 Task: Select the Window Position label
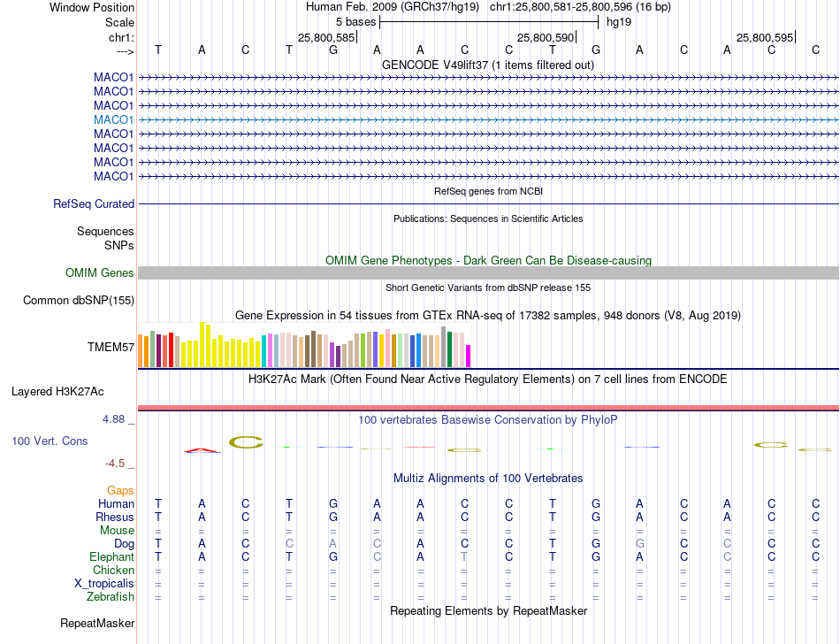[92, 7]
